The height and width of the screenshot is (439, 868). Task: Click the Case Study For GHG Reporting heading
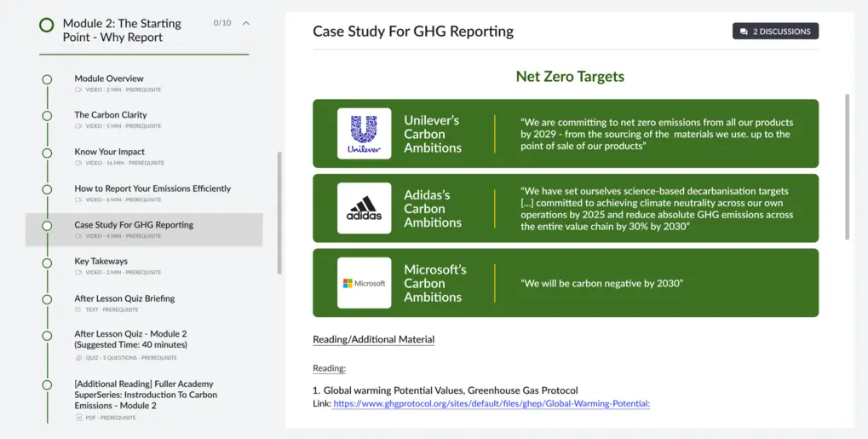[x=413, y=31]
